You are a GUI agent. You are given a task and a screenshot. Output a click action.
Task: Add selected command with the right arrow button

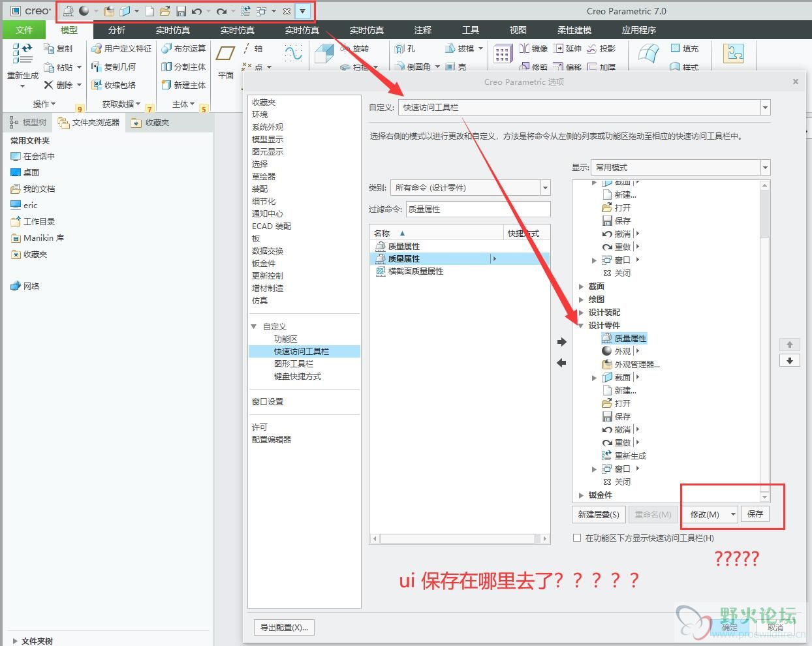[561, 342]
